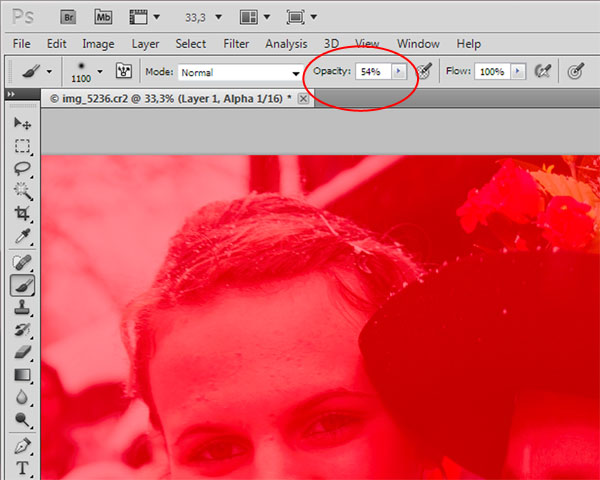Screen dimensions: 600x480
Task: Open the File menu
Action: pos(21,44)
